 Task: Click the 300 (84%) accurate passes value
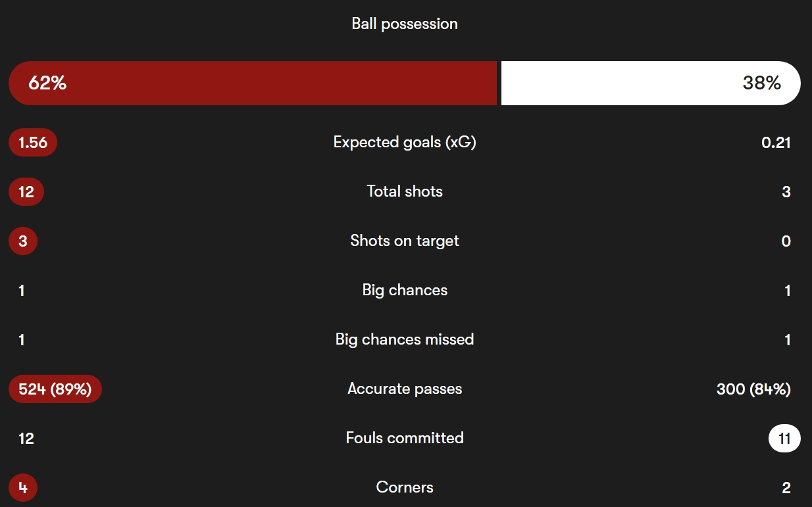[753, 389]
